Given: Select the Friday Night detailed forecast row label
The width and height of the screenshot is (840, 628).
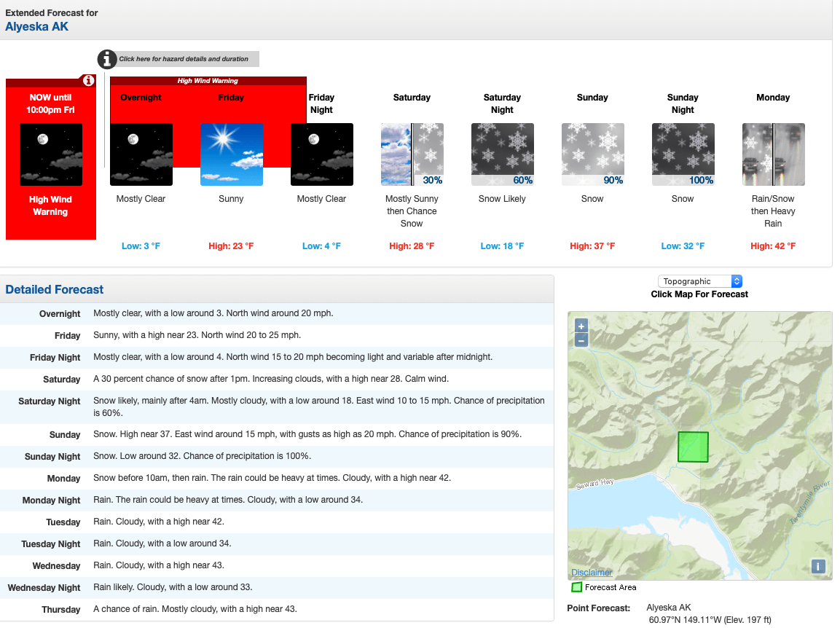Looking at the screenshot, I should (x=55, y=358).
